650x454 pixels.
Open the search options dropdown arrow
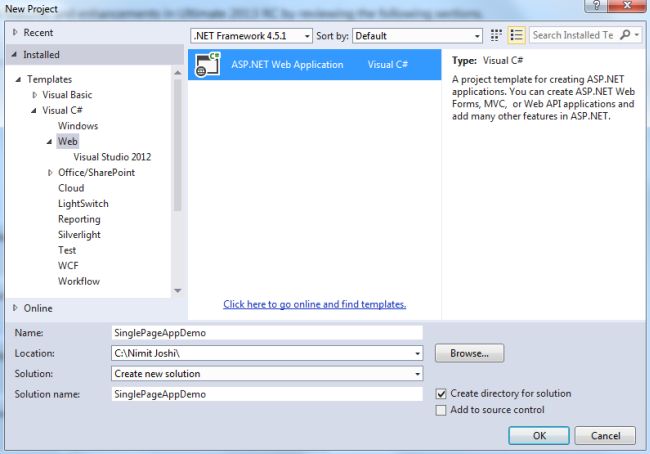tap(637, 35)
